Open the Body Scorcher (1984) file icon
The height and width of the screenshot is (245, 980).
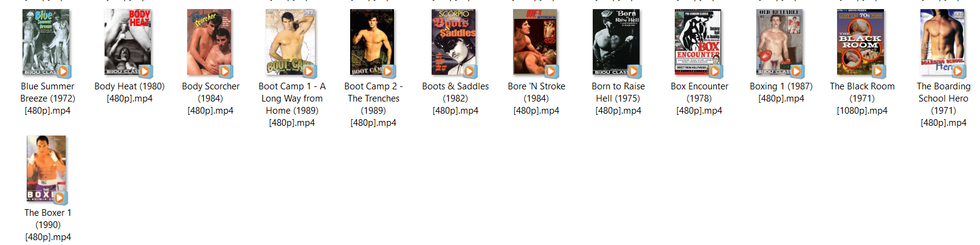coord(210,43)
